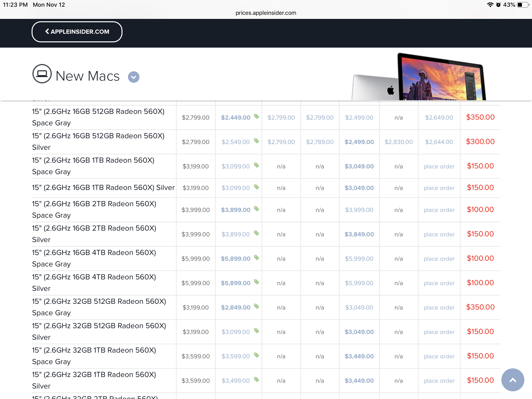Go back to APPLEINSIDER.COM

(77, 32)
